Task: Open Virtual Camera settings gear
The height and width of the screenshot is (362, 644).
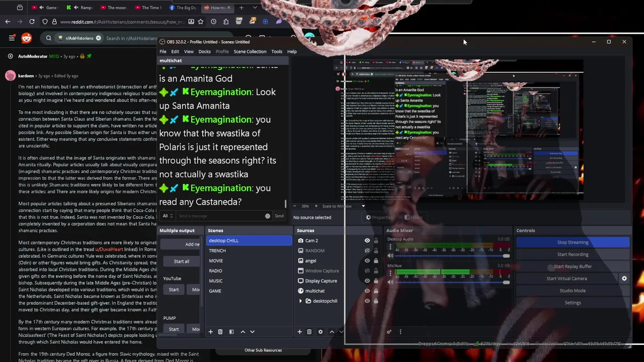Action: [624, 279]
